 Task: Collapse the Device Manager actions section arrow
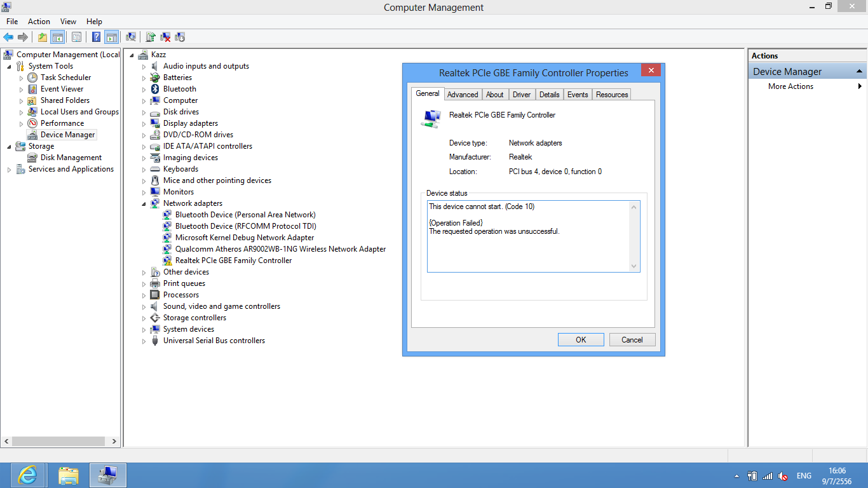point(860,71)
